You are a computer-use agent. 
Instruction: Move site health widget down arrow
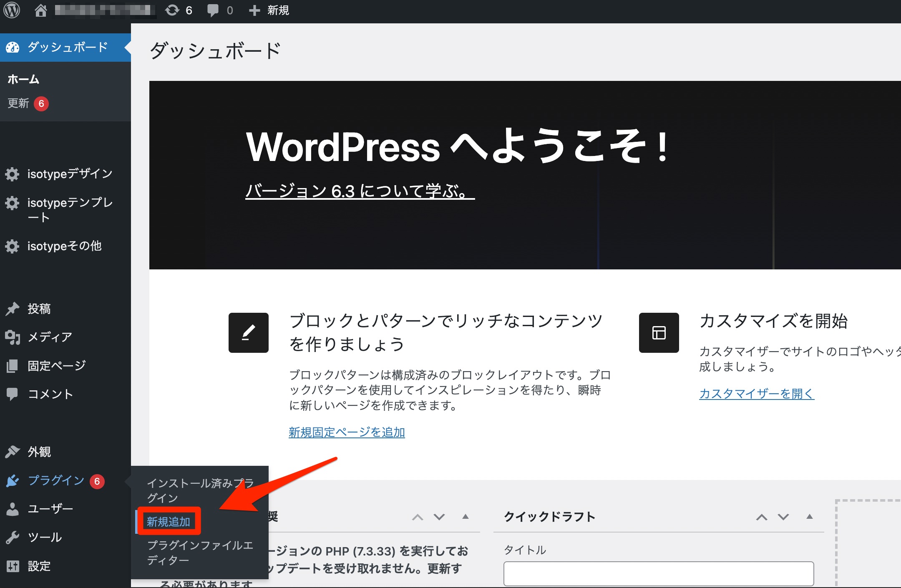click(439, 517)
